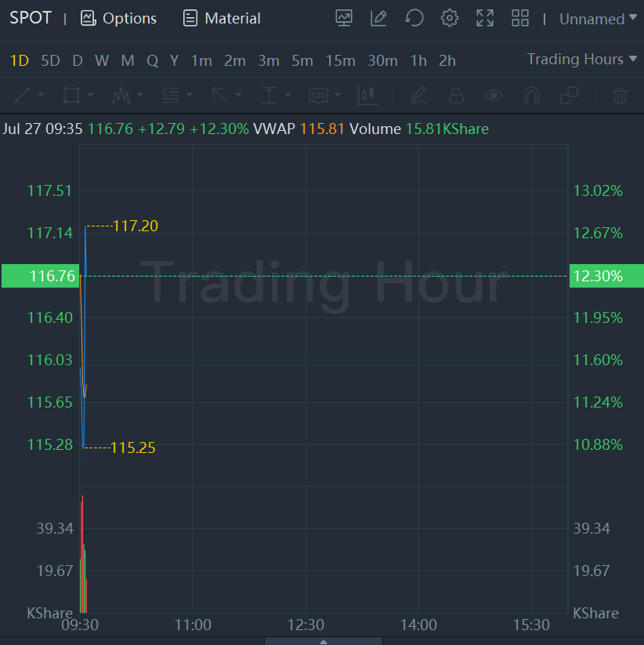Click the expand arrow at bottom edge

324,641
